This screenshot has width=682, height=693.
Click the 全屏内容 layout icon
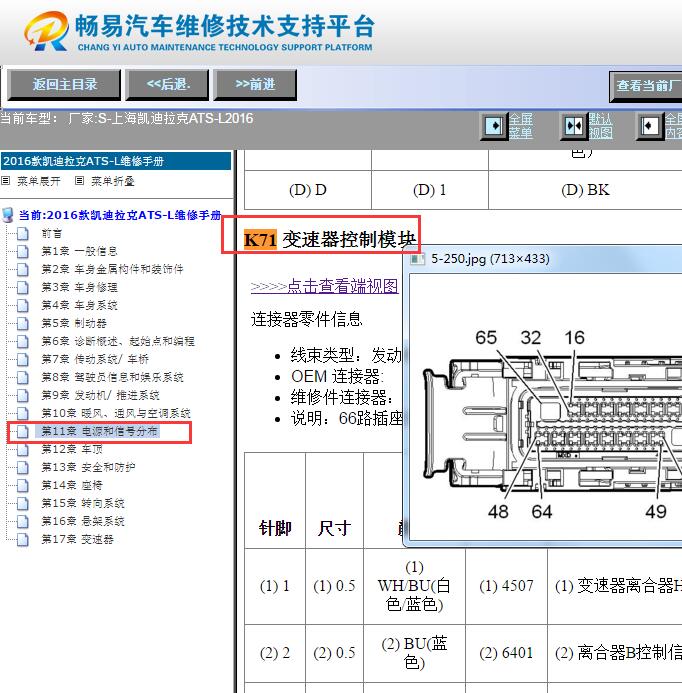650,126
